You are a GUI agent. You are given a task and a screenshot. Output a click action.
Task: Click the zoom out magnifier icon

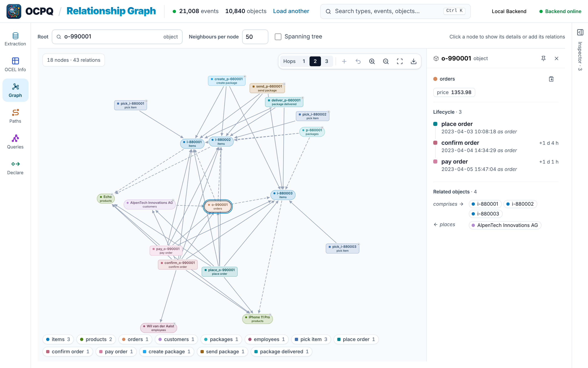(x=386, y=61)
